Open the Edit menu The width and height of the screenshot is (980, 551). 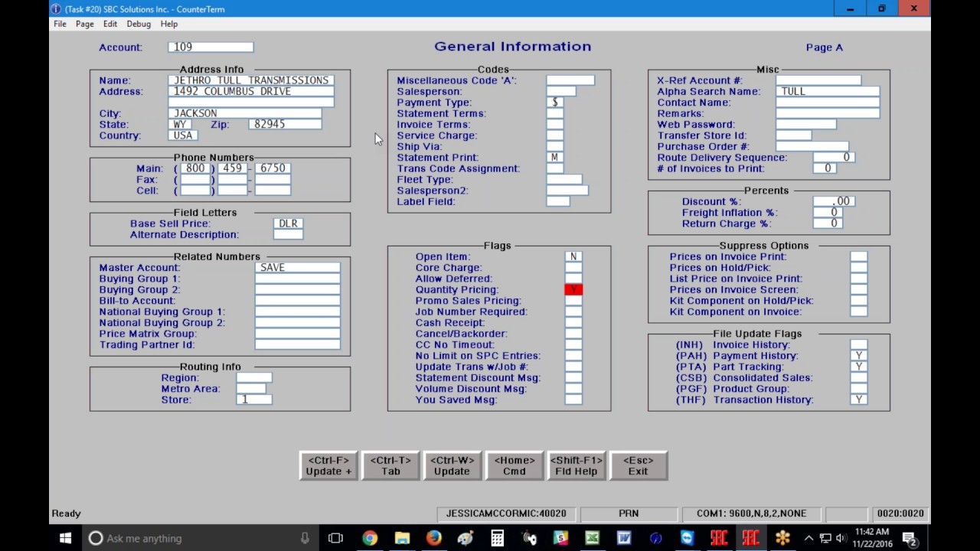[110, 24]
